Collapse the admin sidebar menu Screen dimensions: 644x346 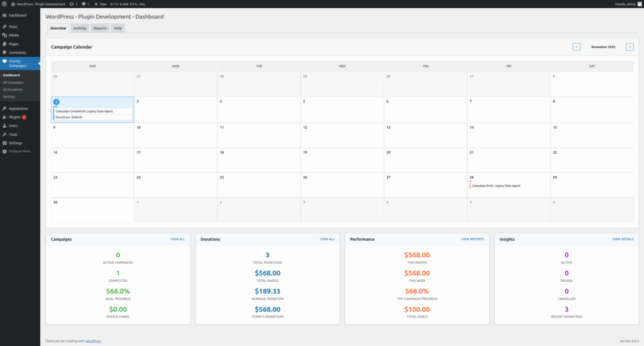click(x=16, y=151)
